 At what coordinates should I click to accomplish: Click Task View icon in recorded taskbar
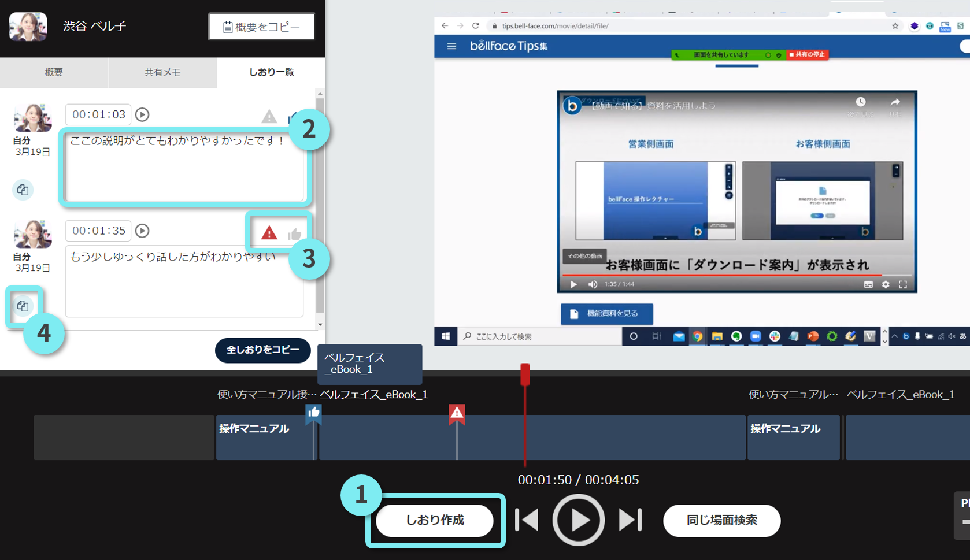point(656,336)
